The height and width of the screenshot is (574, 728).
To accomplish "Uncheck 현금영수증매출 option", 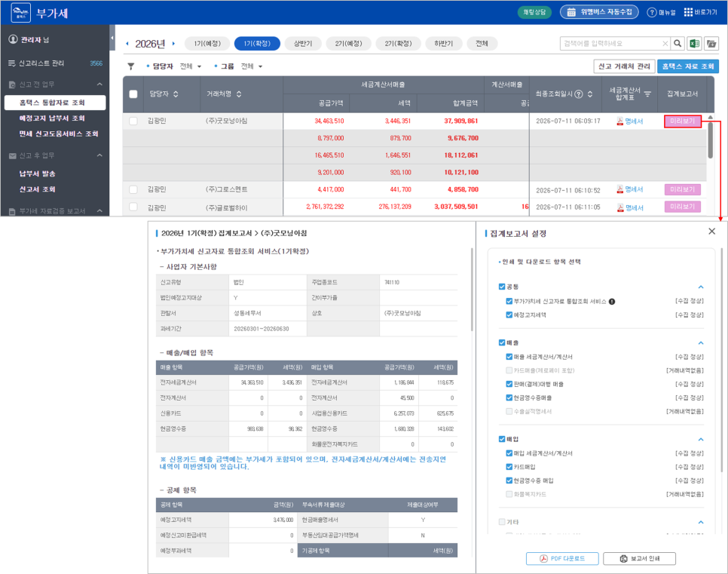I will tap(509, 398).
